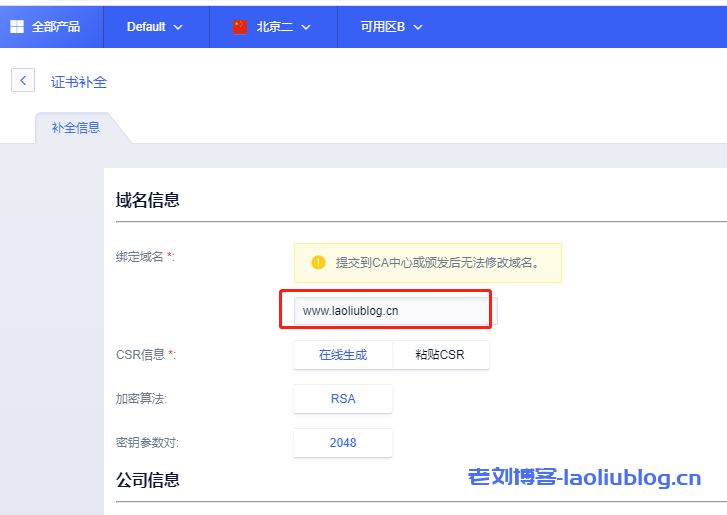Screen dimensions: 727x515
Task: Open the 全部产品 products menu label
Action: (x=56, y=27)
